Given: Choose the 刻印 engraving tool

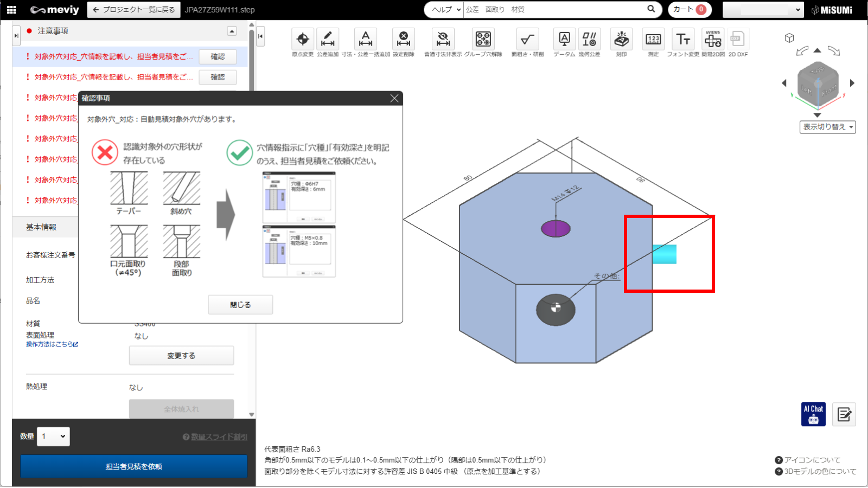Looking at the screenshot, I should pyautogui.click(x=621, y=40).
